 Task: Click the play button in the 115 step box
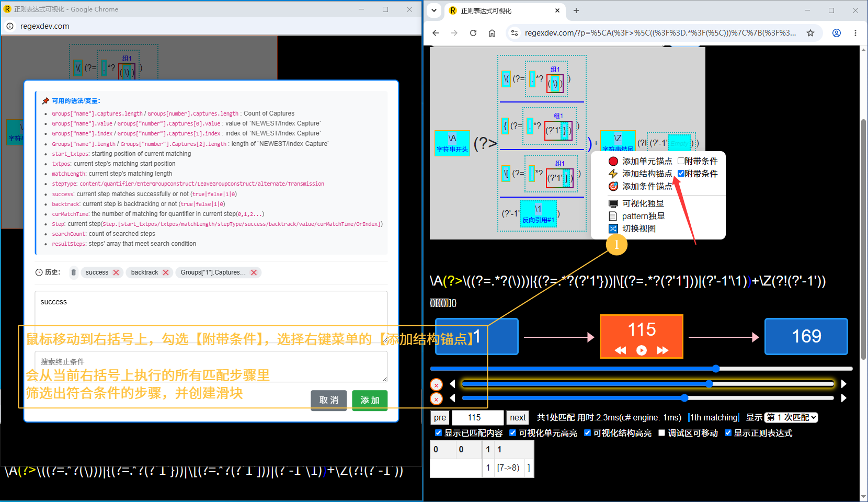click(x=642, y=350)
